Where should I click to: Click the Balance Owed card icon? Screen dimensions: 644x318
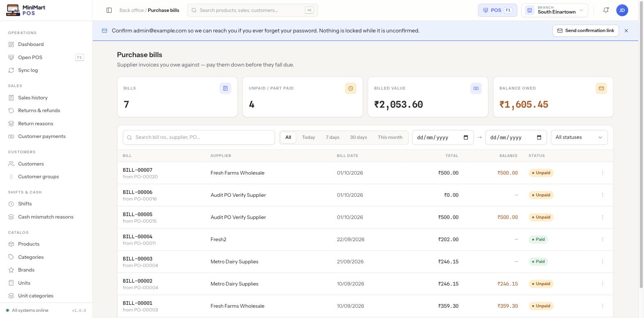click(x=601, y=88)
